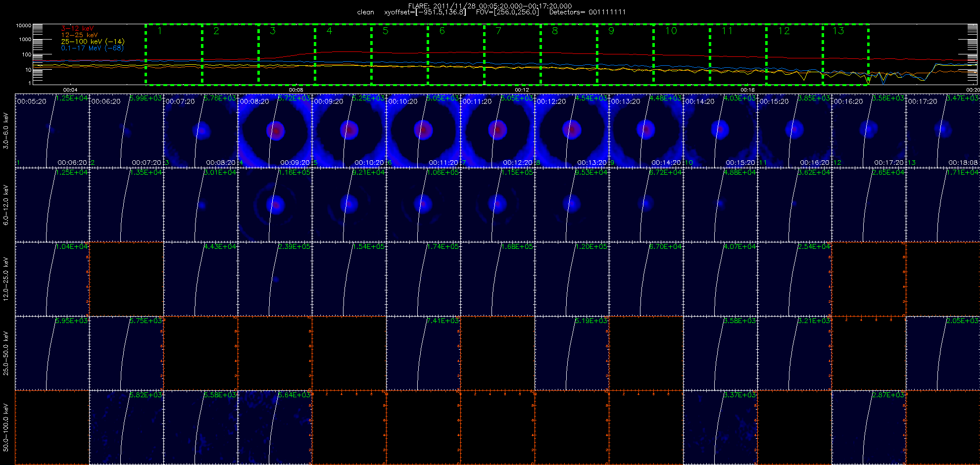Click the '6.0-12.0 keV' row axis label

click(x=6, y=205)
